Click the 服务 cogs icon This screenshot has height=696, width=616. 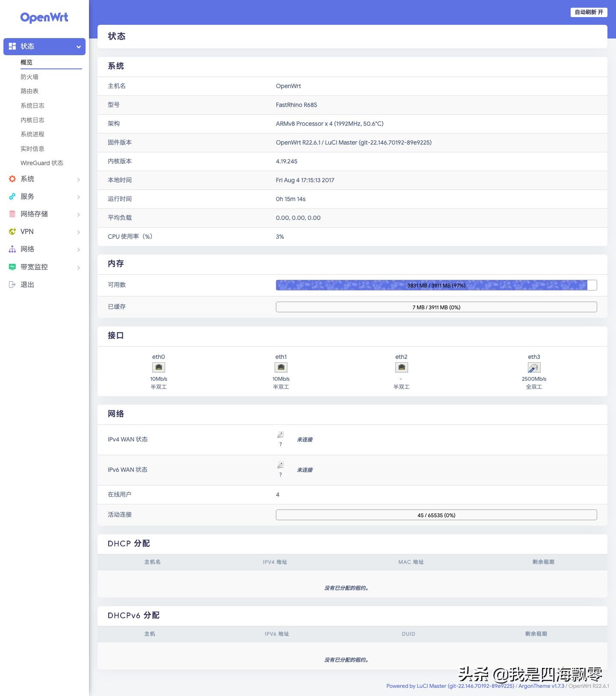click(12, 196)
